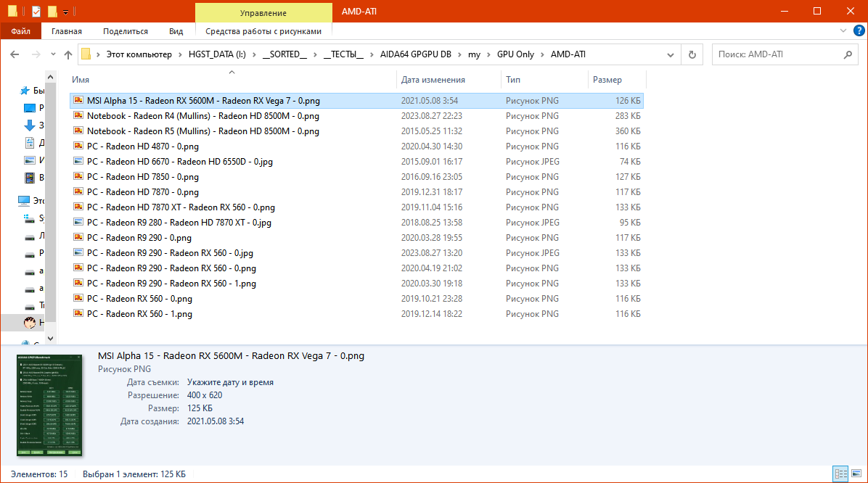868x483 pixels.
Task: Refresh the current folder view
Action: coord(692,54)
